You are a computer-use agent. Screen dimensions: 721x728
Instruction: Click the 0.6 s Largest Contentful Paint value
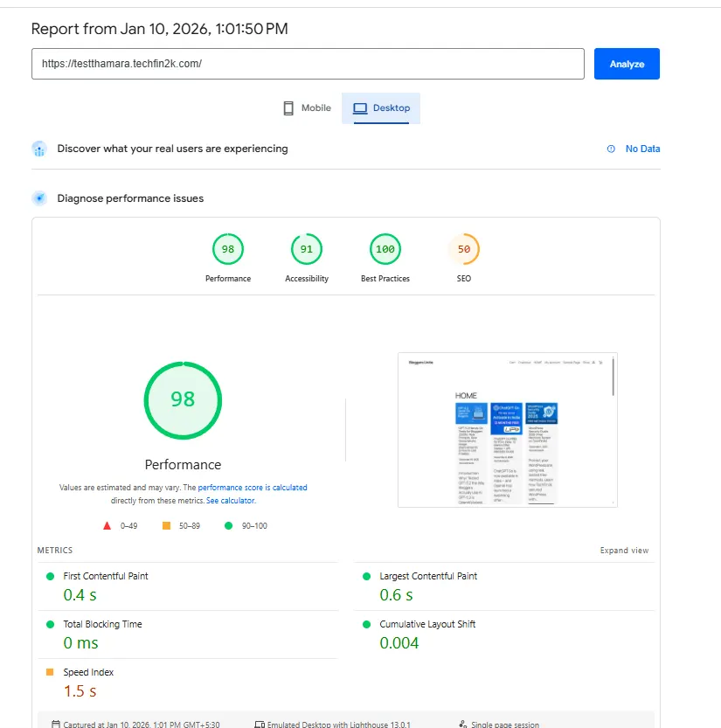coord(396,595)
